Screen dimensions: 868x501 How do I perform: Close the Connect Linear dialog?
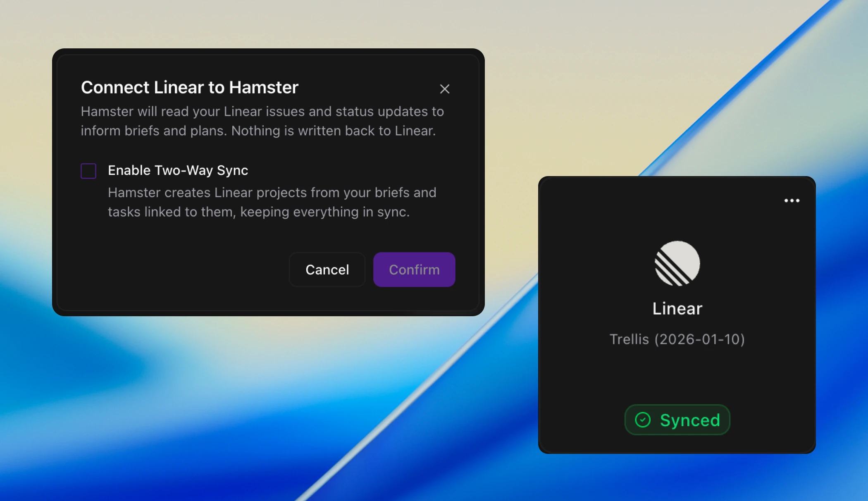[x=444, y=89]
